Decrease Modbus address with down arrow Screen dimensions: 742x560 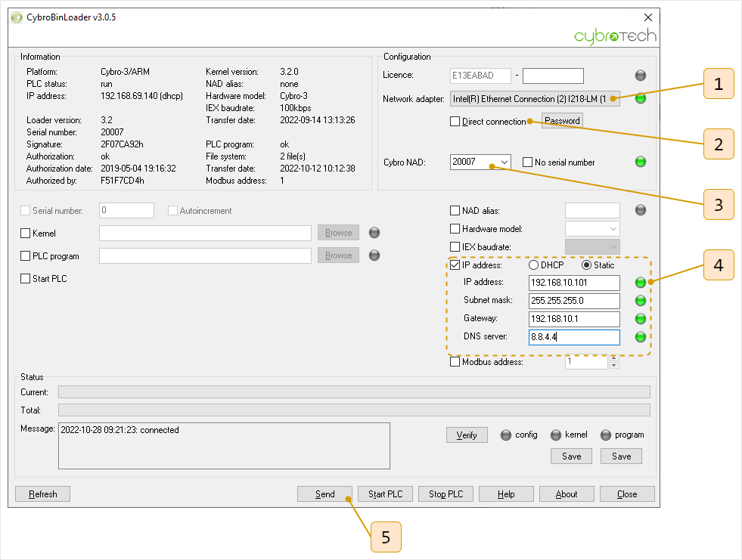tap(613, 365)
